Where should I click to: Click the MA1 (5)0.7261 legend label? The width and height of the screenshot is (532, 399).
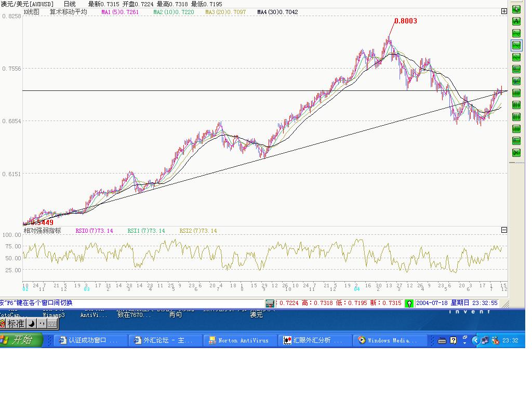[120, 12]
